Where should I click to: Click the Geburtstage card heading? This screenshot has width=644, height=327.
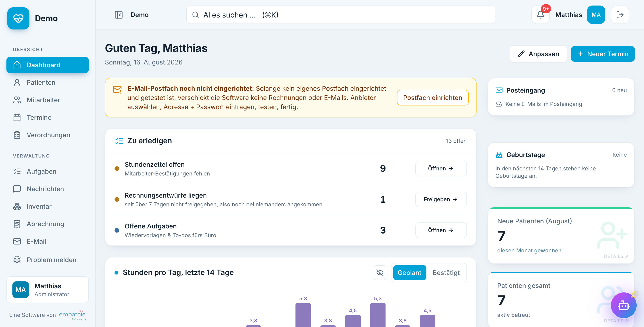point(526,155)
